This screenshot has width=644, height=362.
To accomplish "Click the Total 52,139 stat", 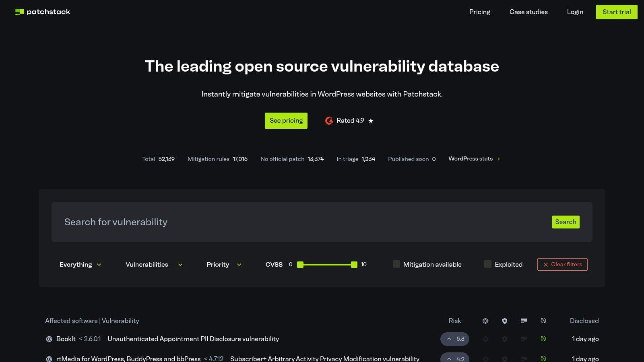I will pyautogui.click(x=158, y=159).
